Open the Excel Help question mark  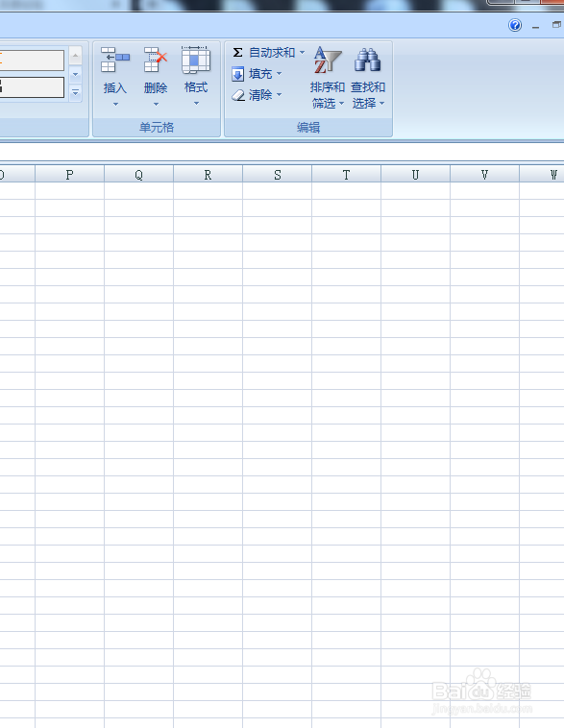pos(515,25)
